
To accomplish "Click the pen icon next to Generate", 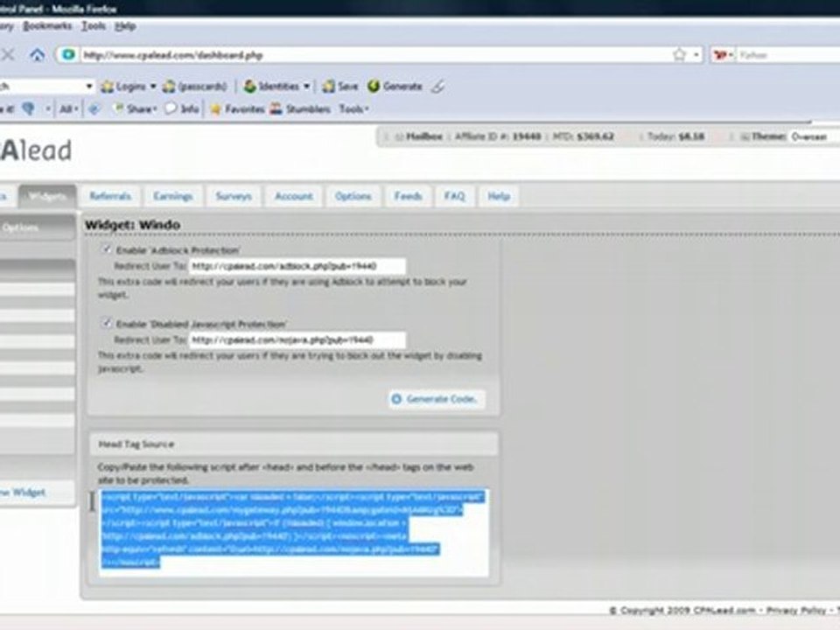I will click(438, 87).
